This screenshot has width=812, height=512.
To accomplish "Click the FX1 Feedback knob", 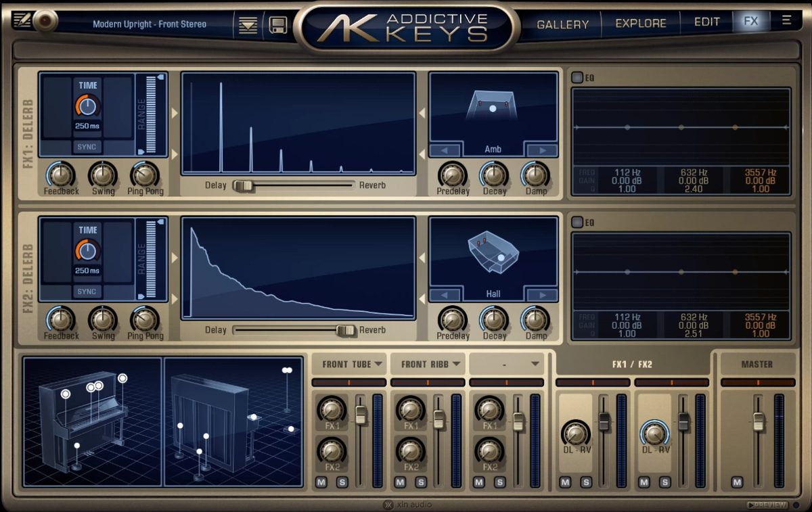I will pos(61,174).
